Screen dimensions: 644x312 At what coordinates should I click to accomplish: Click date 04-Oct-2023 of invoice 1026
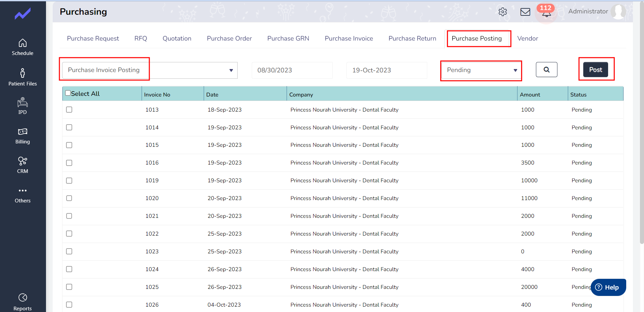pyautogui.click(x=224, y=305)
